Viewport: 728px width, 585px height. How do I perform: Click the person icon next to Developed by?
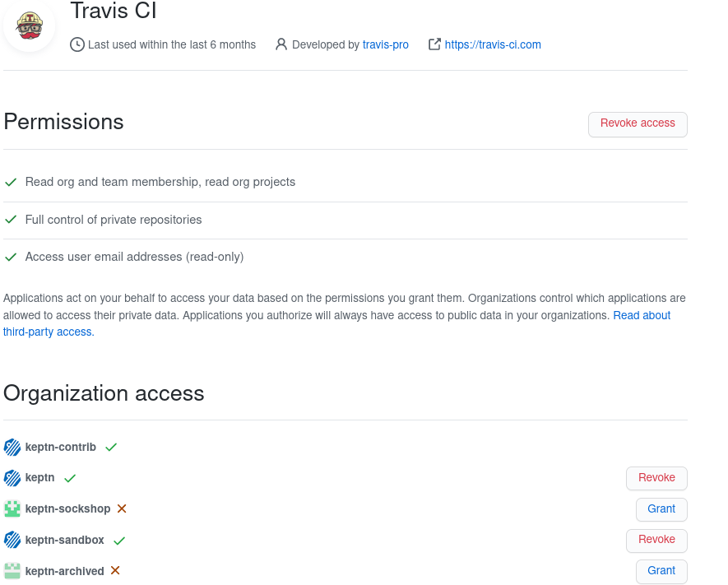[281, 44]
